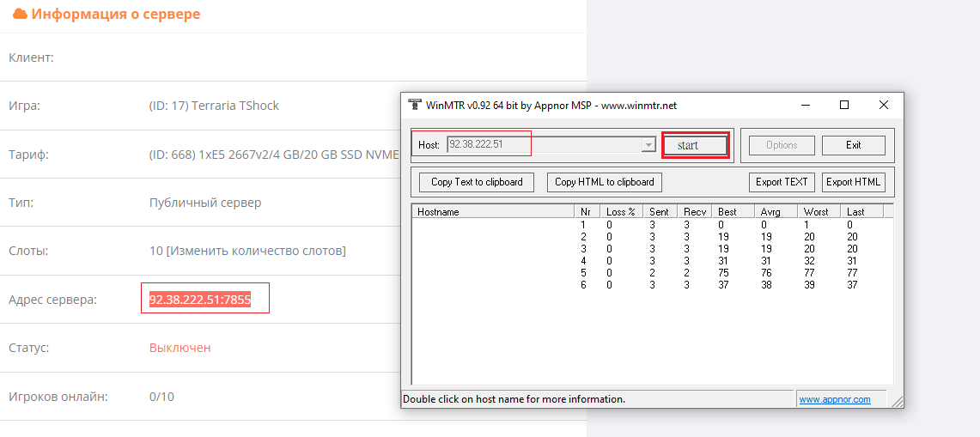Click the Worst value 77 in row 5

tap(810, 272)
